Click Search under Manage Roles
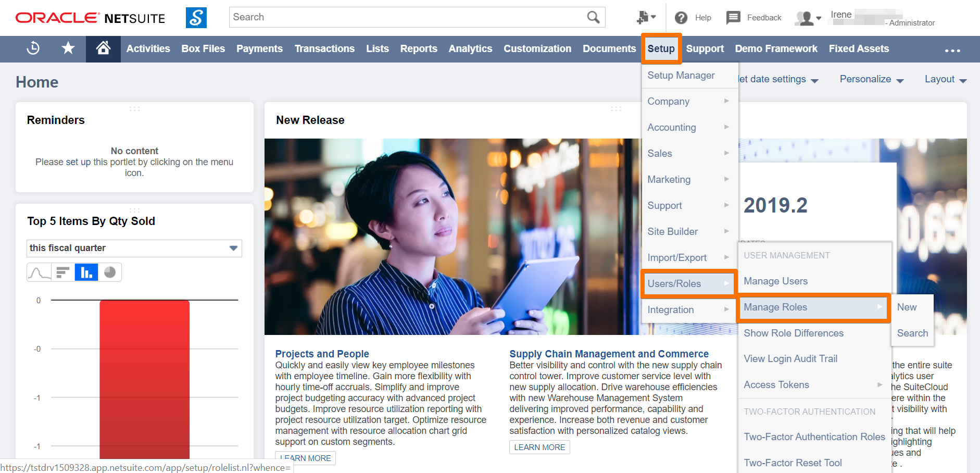980x473 pixels. coord(912,333)
